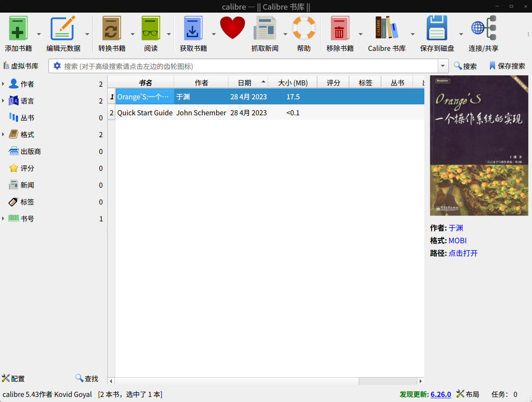The height and width of the screenshot is (402, 532).
Task: Sort by the 评分 column header
Action: tap(333, 83)
